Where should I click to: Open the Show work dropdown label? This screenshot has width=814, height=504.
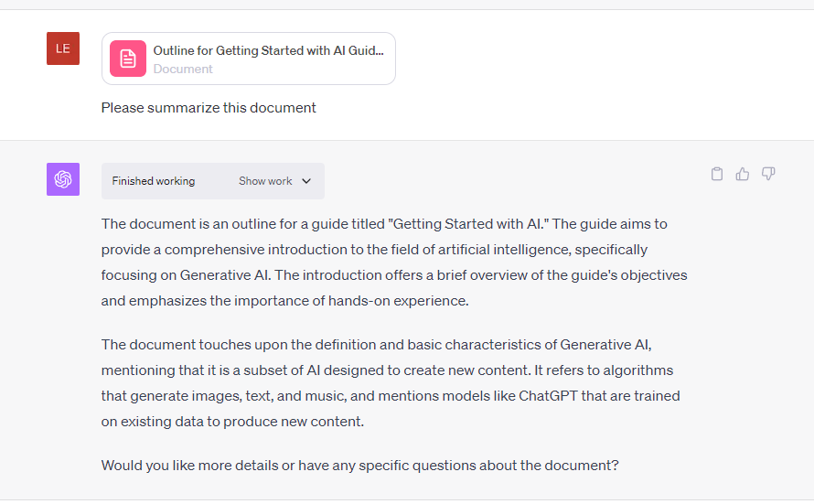265,181
